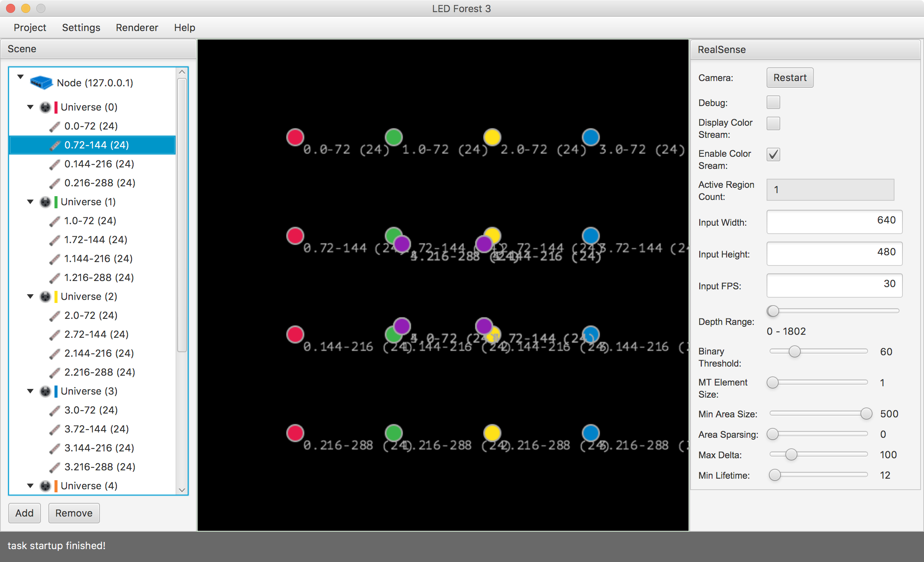Click the LED strip icon beside 0.0-72 (24)
Image resolution: width=924 pixels, height=562 pixels.
click(55, 126)
